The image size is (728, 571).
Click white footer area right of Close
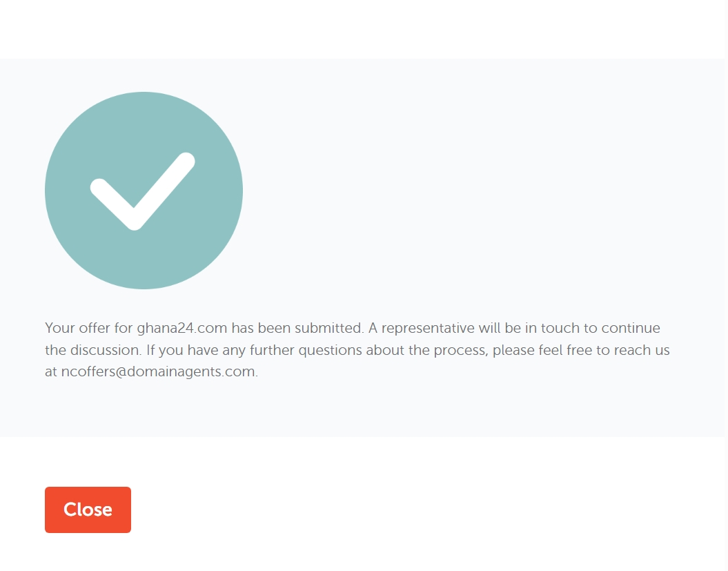click(414, 510)
